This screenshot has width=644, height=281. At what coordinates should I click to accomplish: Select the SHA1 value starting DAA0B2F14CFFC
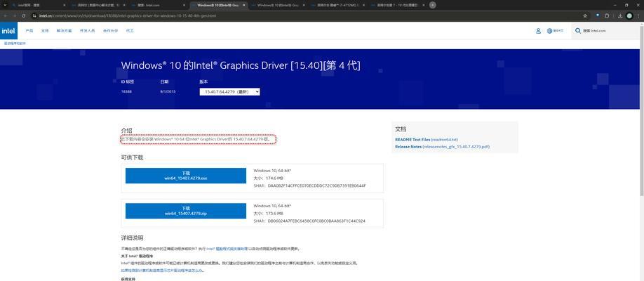[x=316, y=185]
